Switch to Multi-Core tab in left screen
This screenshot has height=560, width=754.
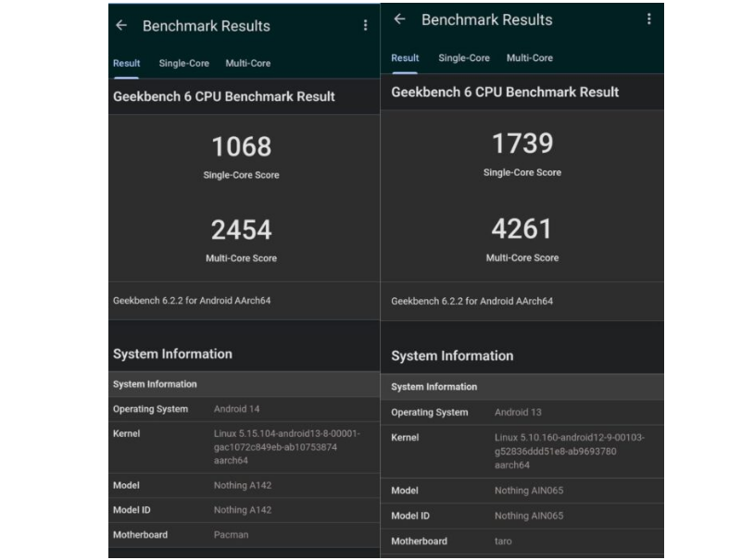click(x=247, y=64)
